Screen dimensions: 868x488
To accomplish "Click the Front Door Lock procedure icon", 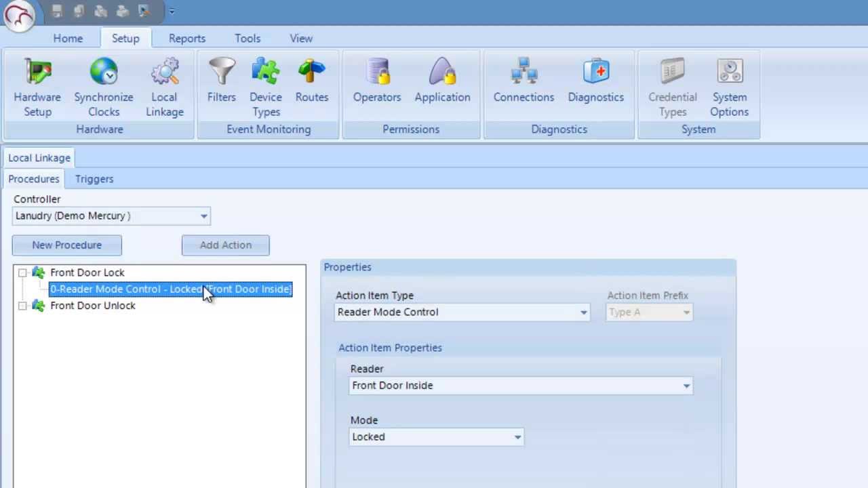I will (x=39, y=272).
